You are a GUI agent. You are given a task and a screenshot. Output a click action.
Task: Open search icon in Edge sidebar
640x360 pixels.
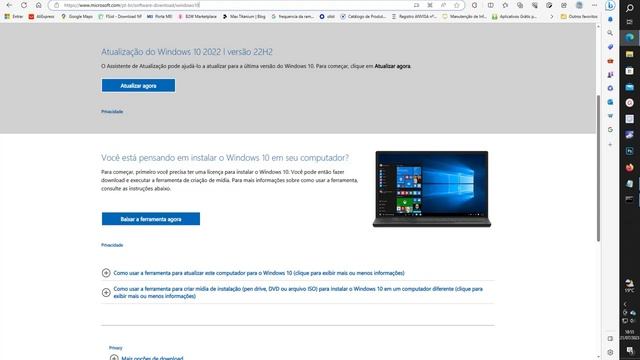point(610,33)
